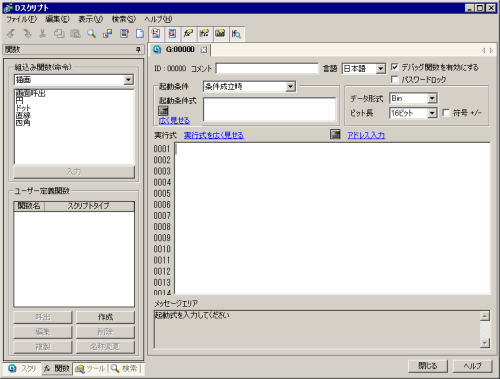Click the if-statement helper toolbar icon
Image resolution: width=500 pixels, height=379 pixels.
coord(204,33)
